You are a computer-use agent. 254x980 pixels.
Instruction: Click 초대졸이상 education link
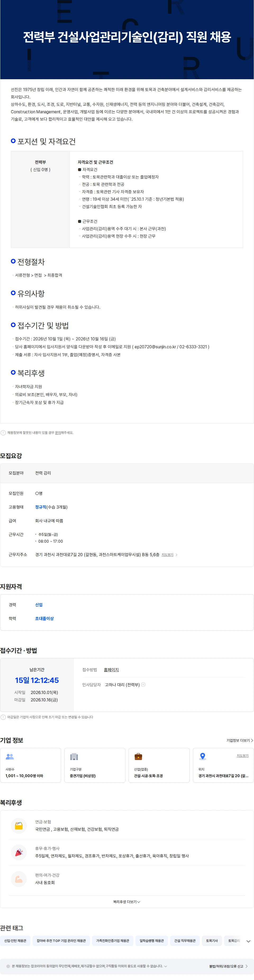coord(44,618)
